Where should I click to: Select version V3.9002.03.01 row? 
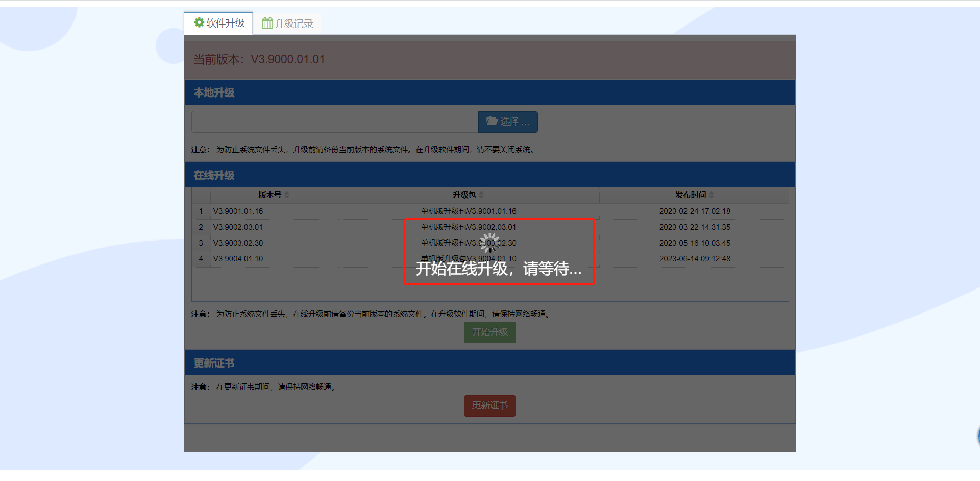click(490, 227)
